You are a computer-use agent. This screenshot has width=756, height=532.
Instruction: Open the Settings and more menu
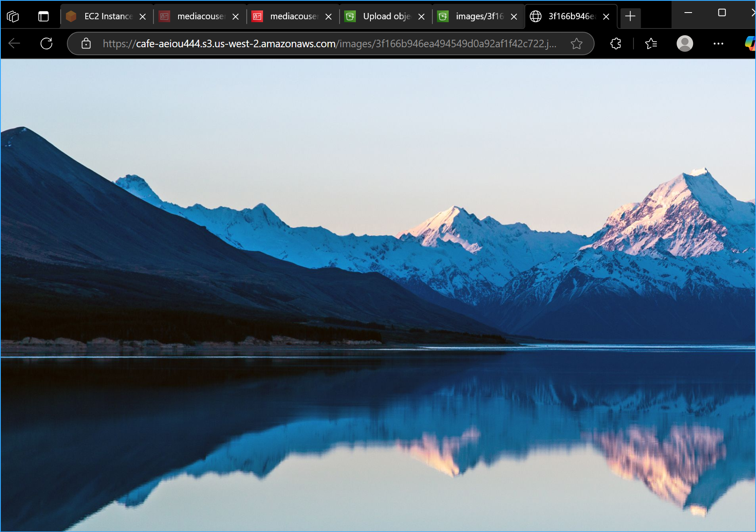pyautogui.click(x=719, y=43)
